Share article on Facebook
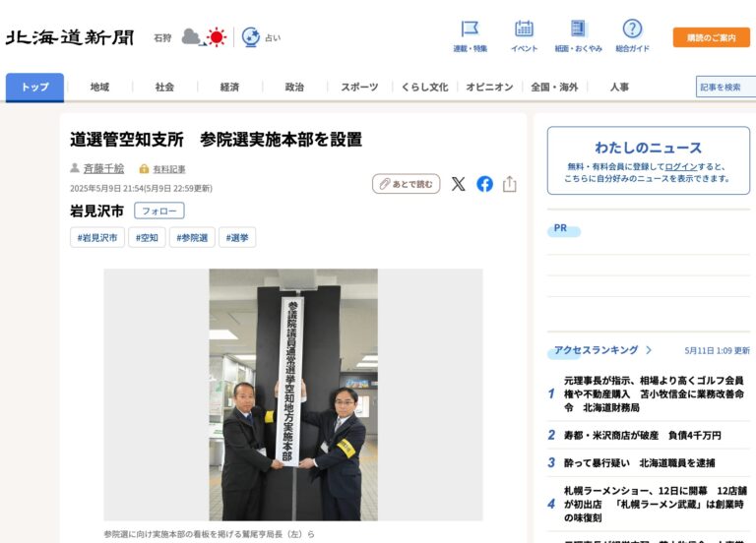 [484, 184]
